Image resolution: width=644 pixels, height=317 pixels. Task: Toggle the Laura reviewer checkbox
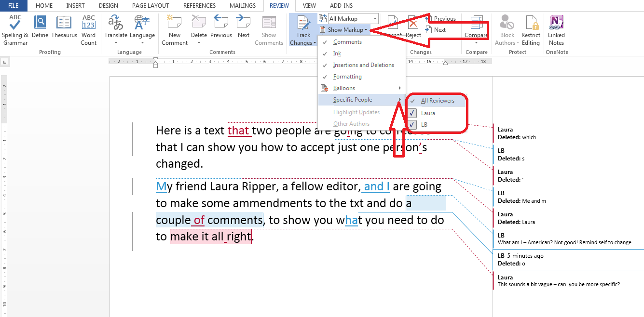point(412,113)
